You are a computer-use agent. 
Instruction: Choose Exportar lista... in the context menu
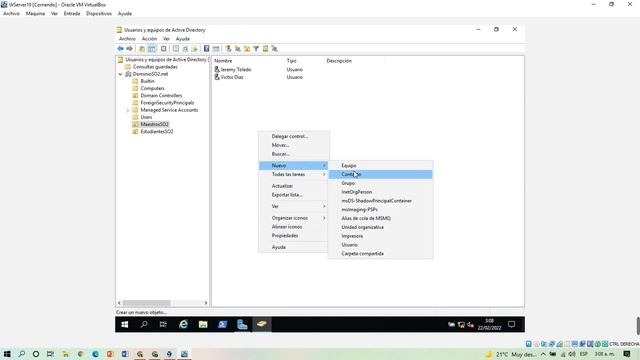tap(293, 195)
